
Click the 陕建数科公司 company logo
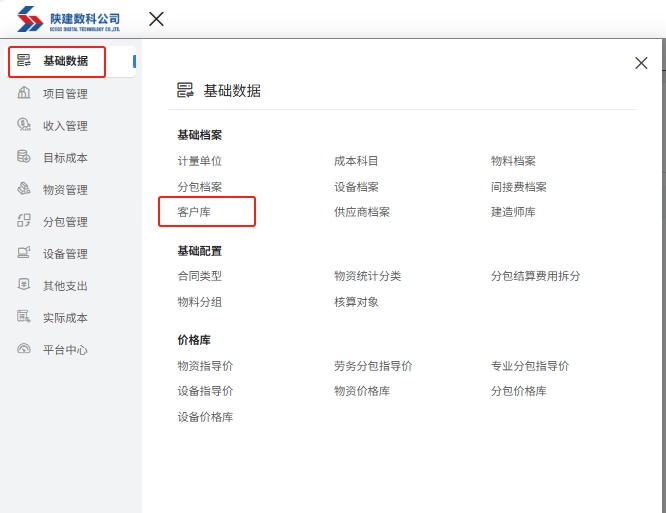(69, 20)
